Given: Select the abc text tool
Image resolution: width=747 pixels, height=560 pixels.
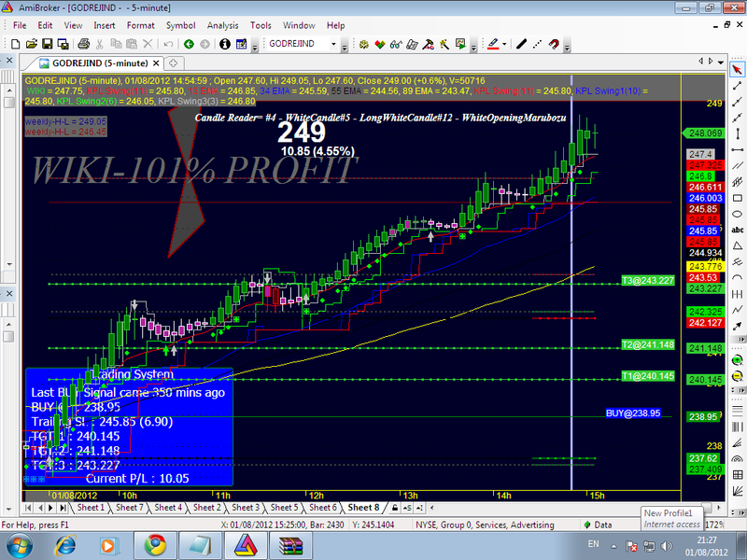Looking at the screenshot, I should click(738, 230).
